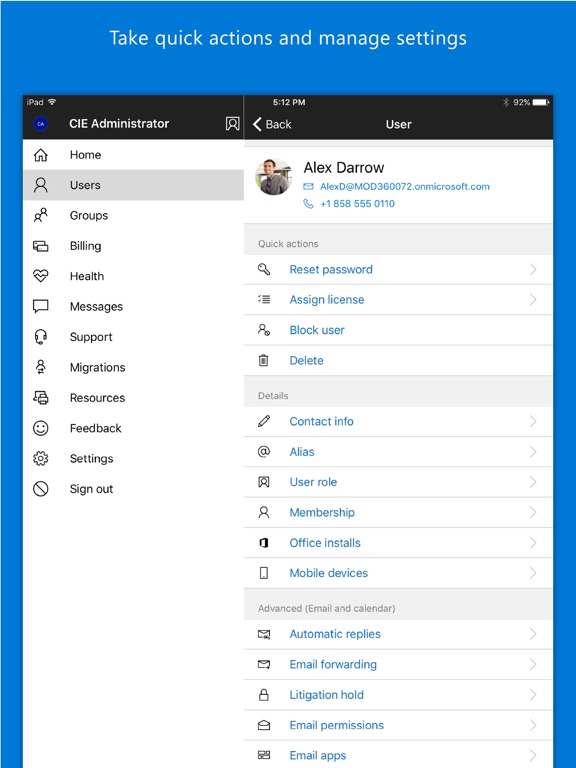
Task: Click the Settings gear icon
Action: (x=41, y=458)
